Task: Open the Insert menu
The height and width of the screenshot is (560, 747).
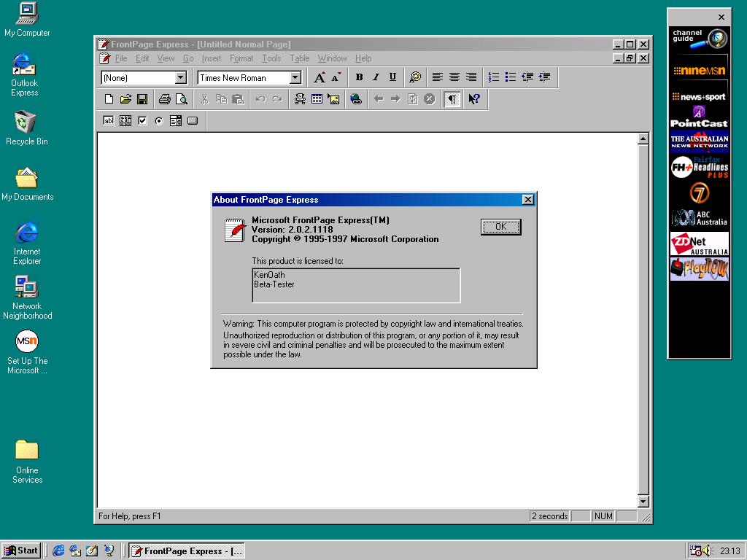Action: [211, 58]
